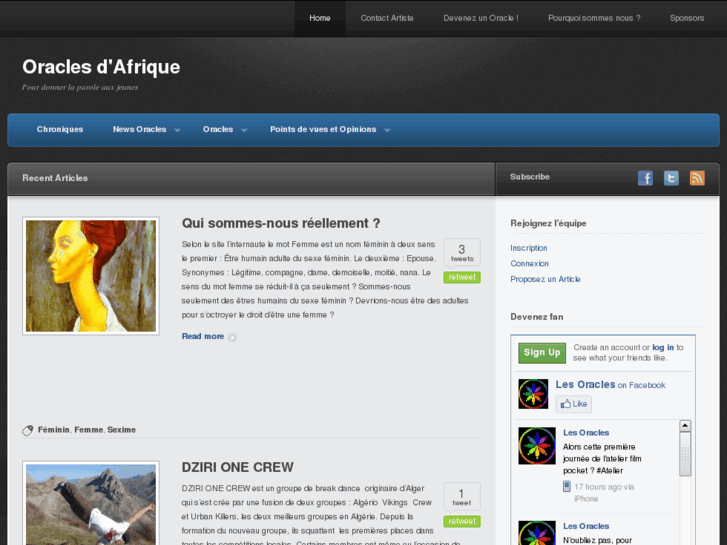Select News Oracles menu item
Viewport: 727px width, 545px height.
coord(140,129)
